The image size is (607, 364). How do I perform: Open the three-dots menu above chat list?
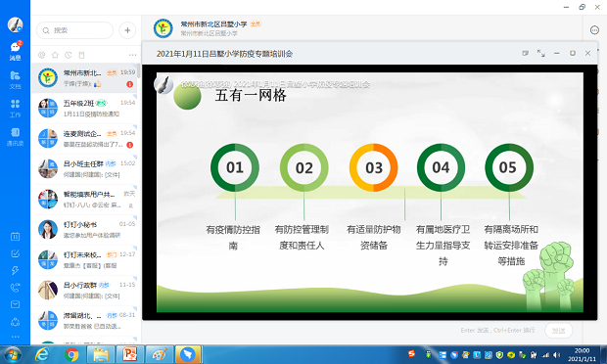coord(133,55)
